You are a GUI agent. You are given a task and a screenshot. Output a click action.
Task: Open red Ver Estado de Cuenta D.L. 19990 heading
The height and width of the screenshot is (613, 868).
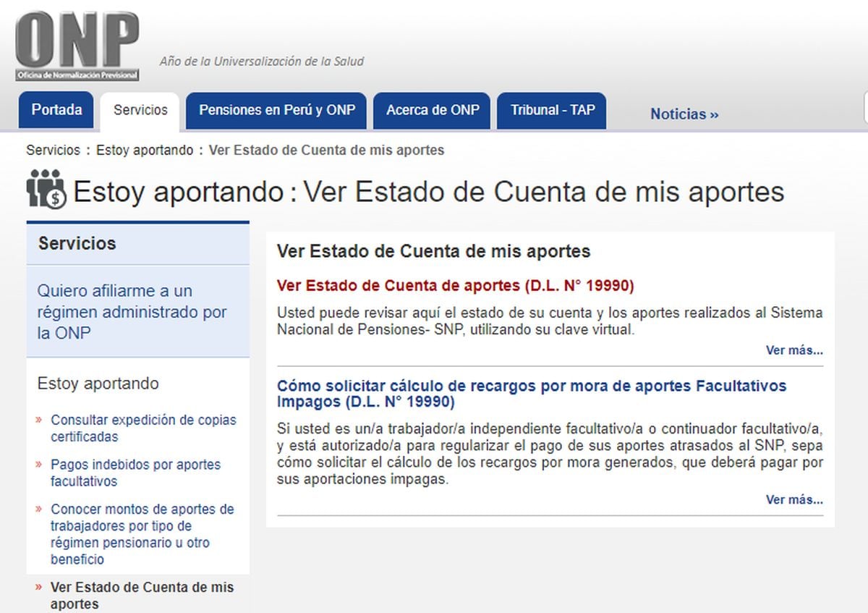click(x=455, y=286)
